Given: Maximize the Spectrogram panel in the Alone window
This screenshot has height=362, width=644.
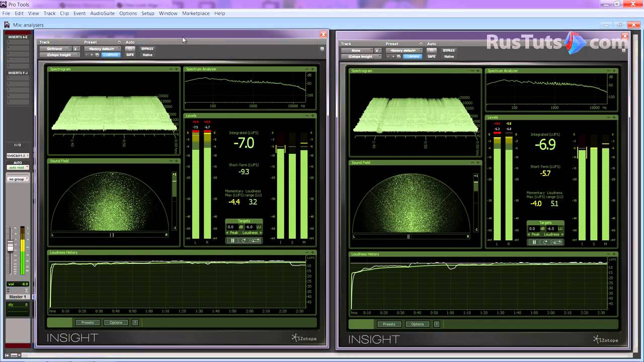Looking at the screenshot, I should click(x=478, y=71).
